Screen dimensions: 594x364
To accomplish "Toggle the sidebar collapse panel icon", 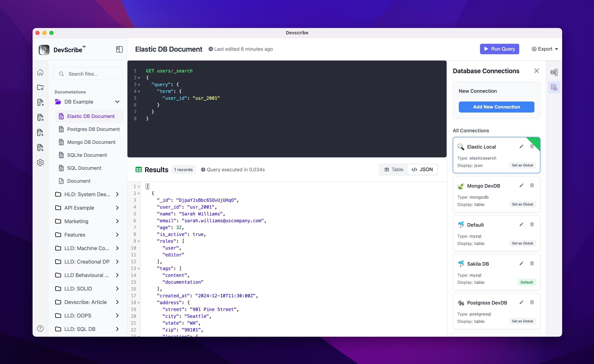I will [x=119, y=49].
